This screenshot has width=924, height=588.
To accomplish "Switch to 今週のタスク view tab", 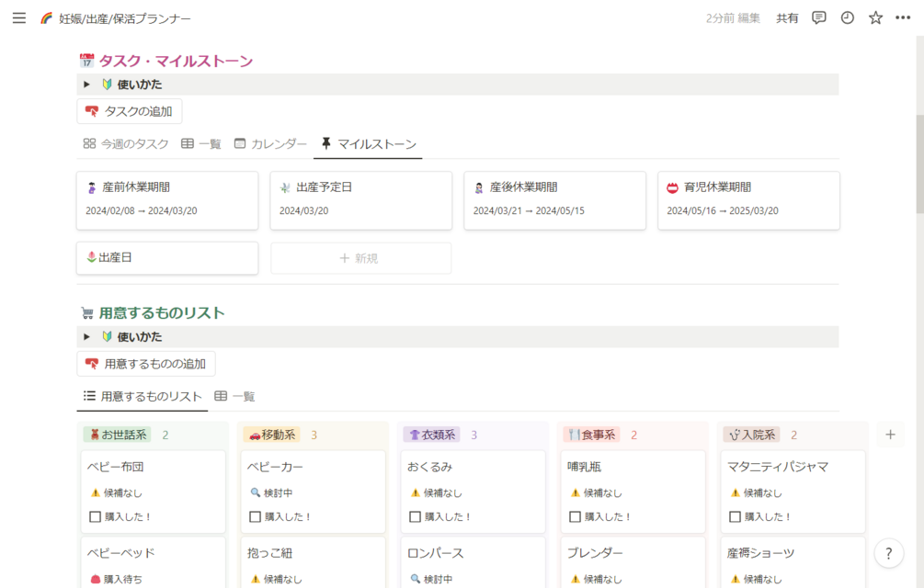I will pos(126,144).
